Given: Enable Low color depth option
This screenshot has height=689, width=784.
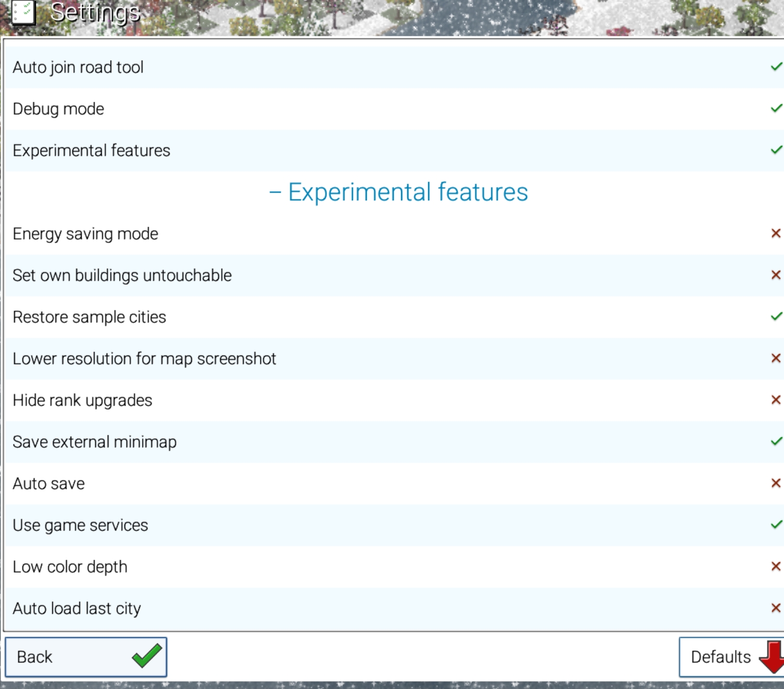Looking at the screenshot, I should 776,566.
